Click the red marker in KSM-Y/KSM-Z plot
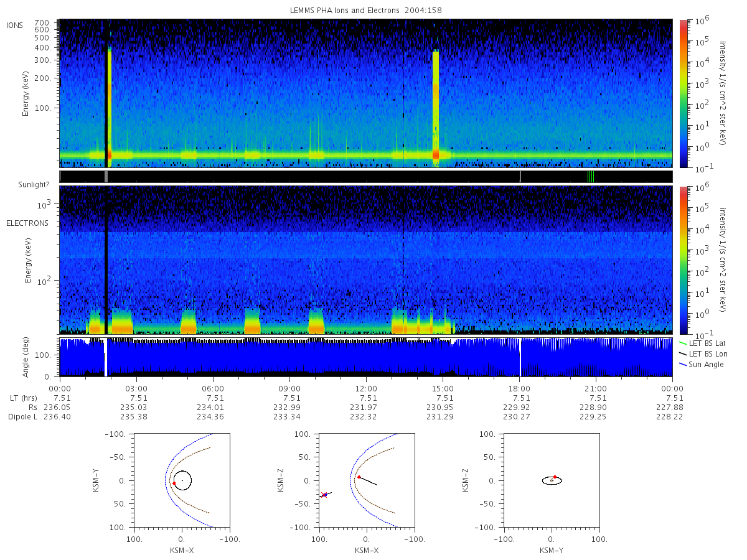Image resolution: width=747 pixels, height=560 pixels. pos(555,477)
